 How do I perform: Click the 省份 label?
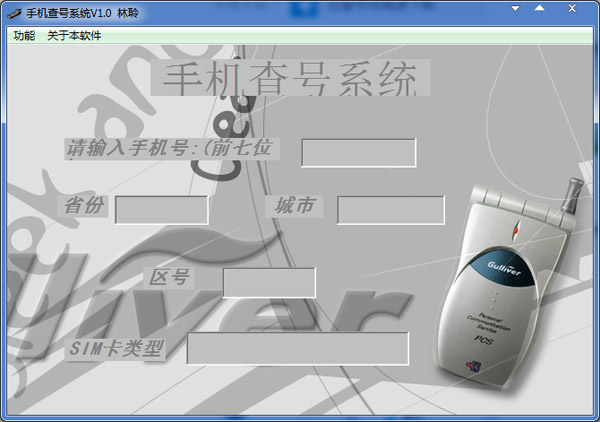[84, 205]
